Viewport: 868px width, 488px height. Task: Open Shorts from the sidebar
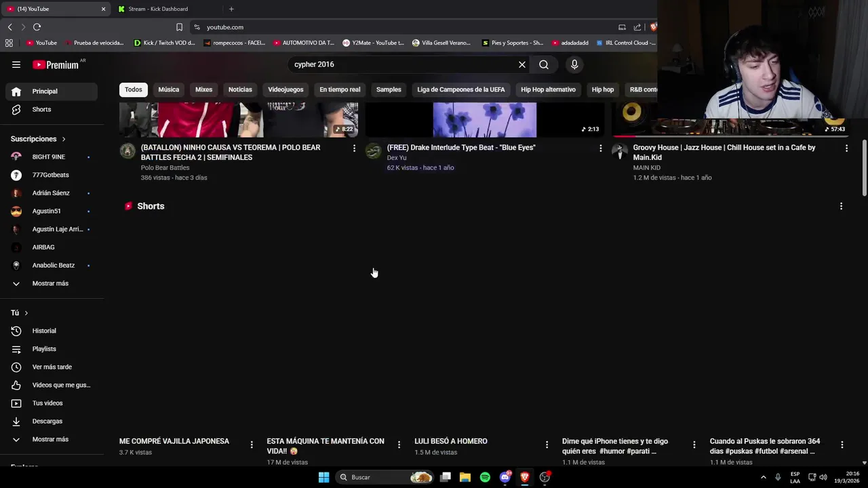click(x=52, y=109)
